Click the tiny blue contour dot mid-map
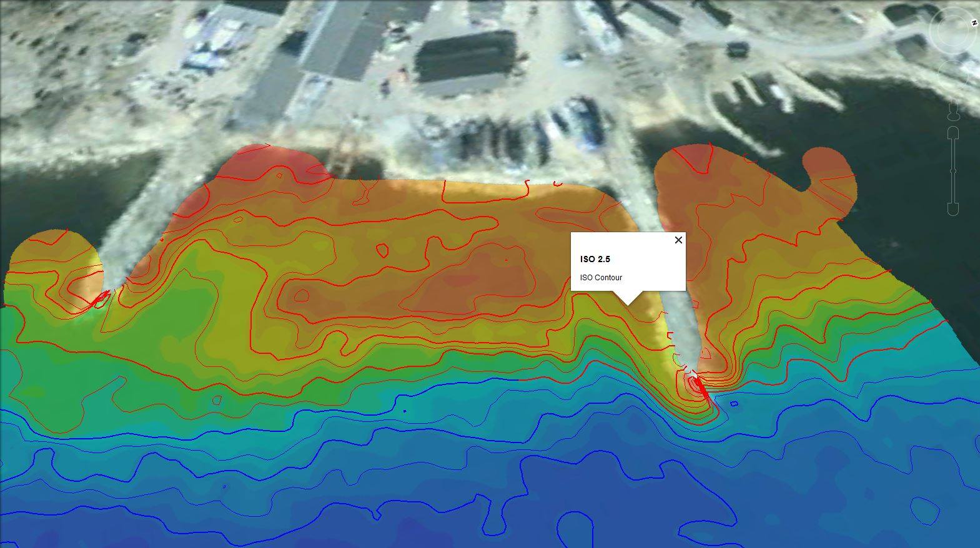The width and height of the screenshot is (980, 548). point(405,411)
